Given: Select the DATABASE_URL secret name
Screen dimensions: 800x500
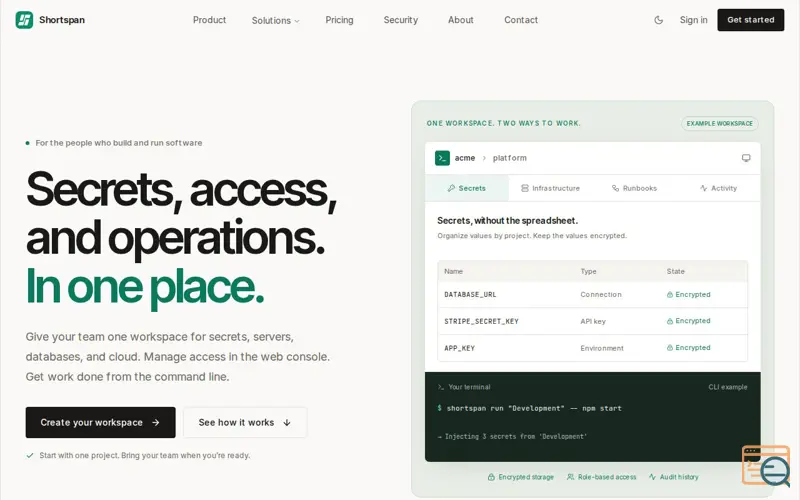Looking at the screenshot, I should pos(470,294).
